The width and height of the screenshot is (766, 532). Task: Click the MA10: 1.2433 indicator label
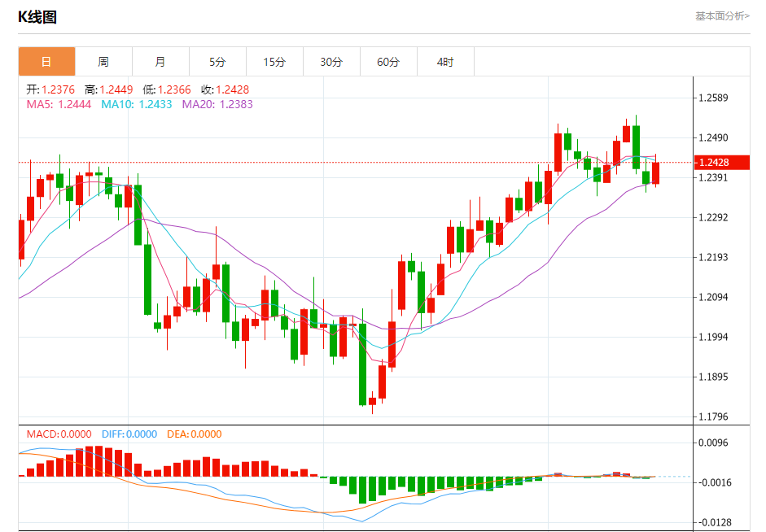137,104
